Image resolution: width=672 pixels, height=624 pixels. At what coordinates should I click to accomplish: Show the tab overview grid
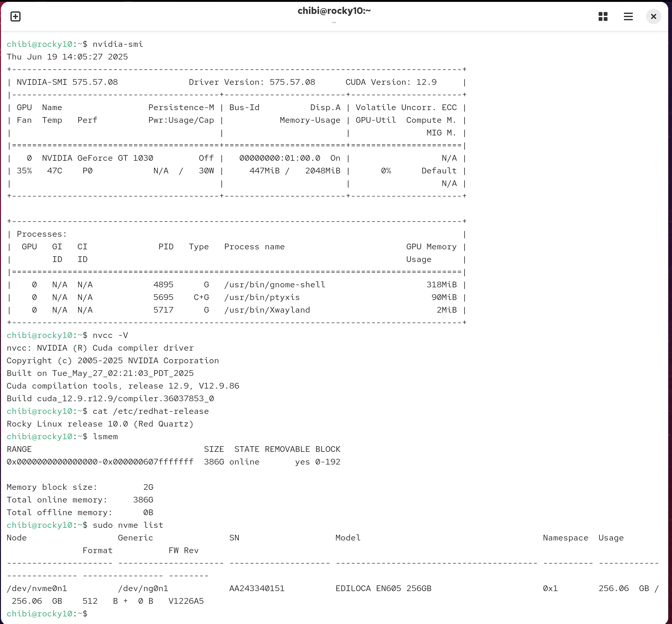click(x=603, y=16)
